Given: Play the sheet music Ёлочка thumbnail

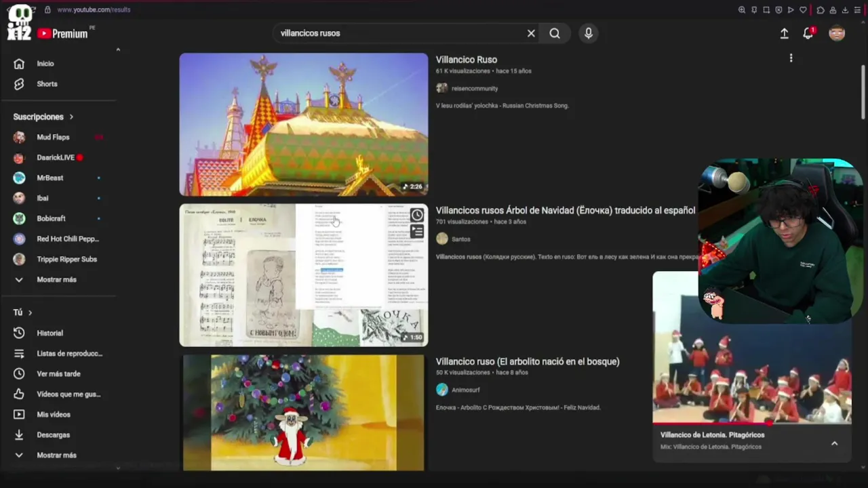Looking at the screenshot, I should point(304,275).
